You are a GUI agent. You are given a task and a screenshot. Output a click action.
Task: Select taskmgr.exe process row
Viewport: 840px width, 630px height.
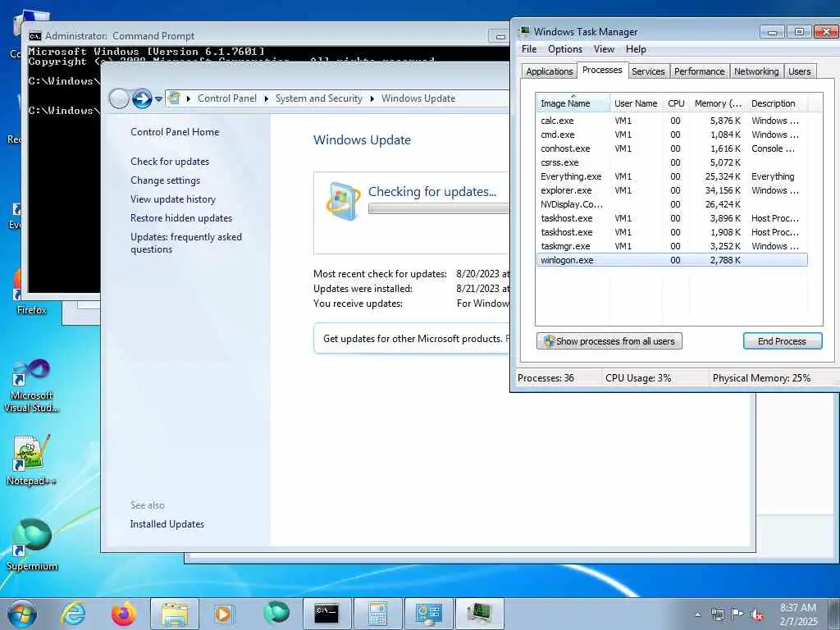[x=672, y=246]
